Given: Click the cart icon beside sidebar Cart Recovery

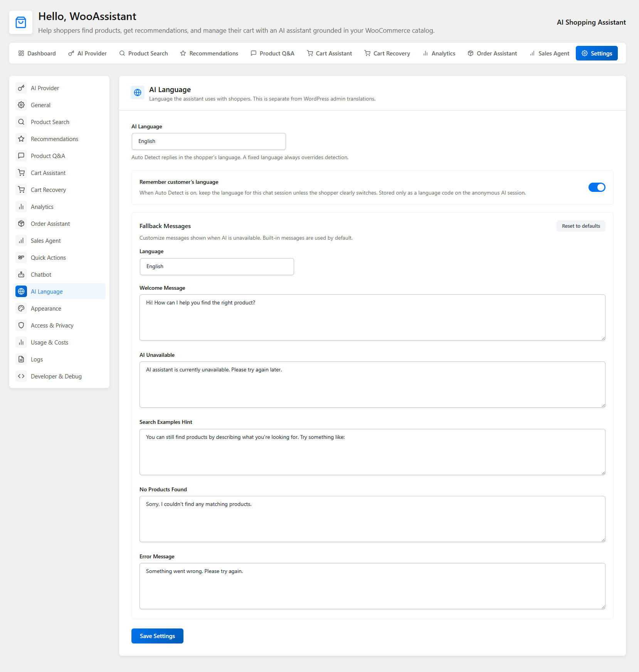Looking at the screenshot, I should [x=21, y=190].
